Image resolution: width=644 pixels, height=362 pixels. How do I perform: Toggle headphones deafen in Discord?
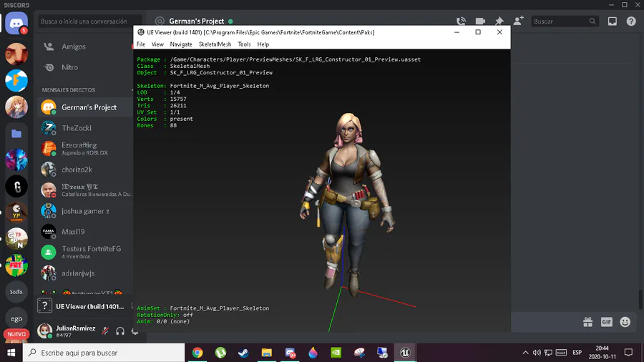pyautogui.click(x=120, y=331)
